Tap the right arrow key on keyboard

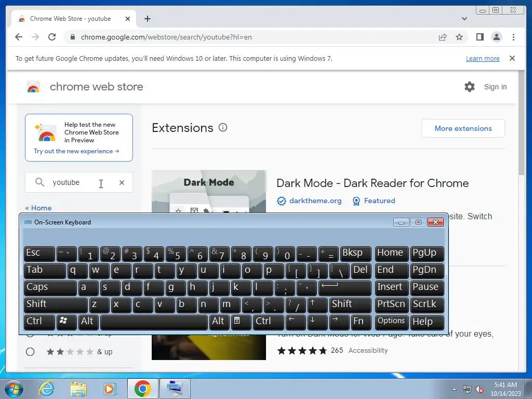[339, 322]
